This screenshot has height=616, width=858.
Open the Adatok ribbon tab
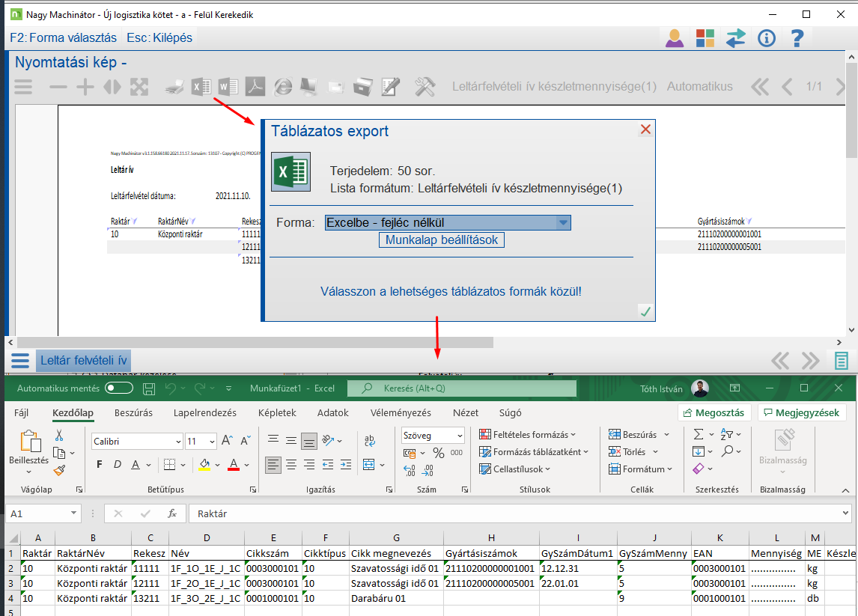[x=332, y=412]
